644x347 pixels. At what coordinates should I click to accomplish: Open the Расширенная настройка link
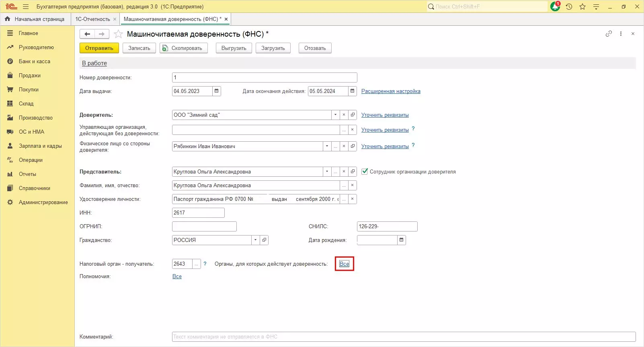click(x=391, y=91)
